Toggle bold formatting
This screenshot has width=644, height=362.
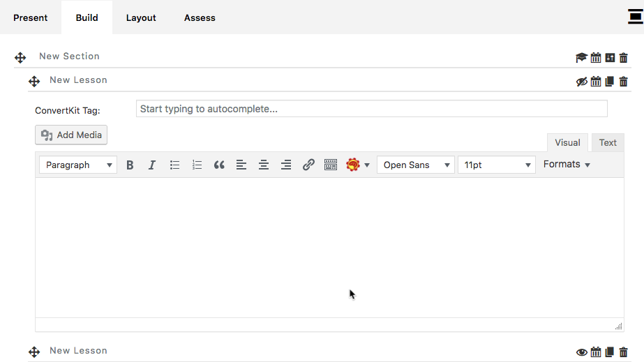point(130,165)
